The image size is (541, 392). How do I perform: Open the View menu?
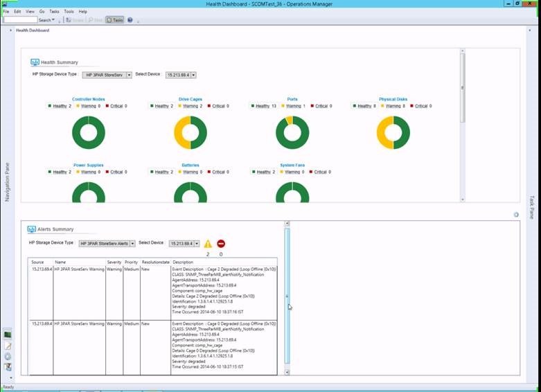point(30,12)
